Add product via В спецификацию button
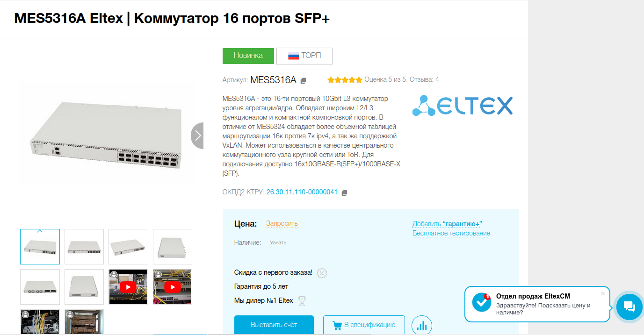The width and height of the screenshot is (644, 335). [x=364, y=325]
